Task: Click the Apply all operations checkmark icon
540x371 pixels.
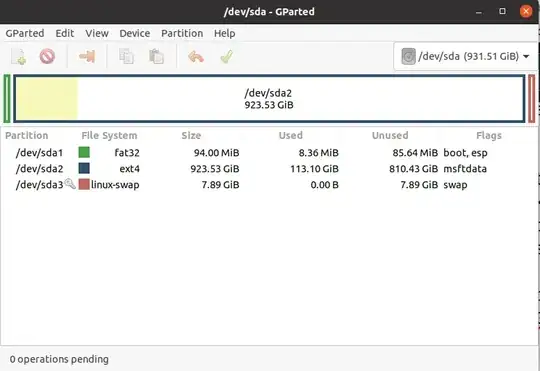Action: point(227,57)
